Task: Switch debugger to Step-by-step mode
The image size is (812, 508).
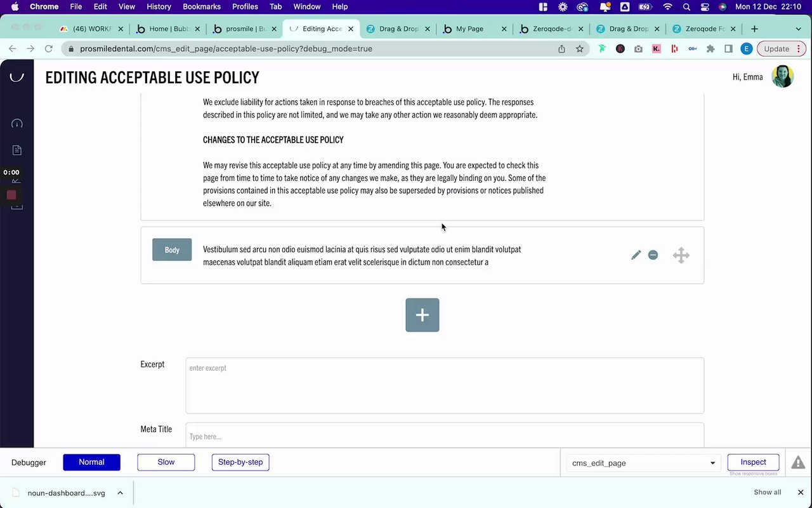Action: 240,462
